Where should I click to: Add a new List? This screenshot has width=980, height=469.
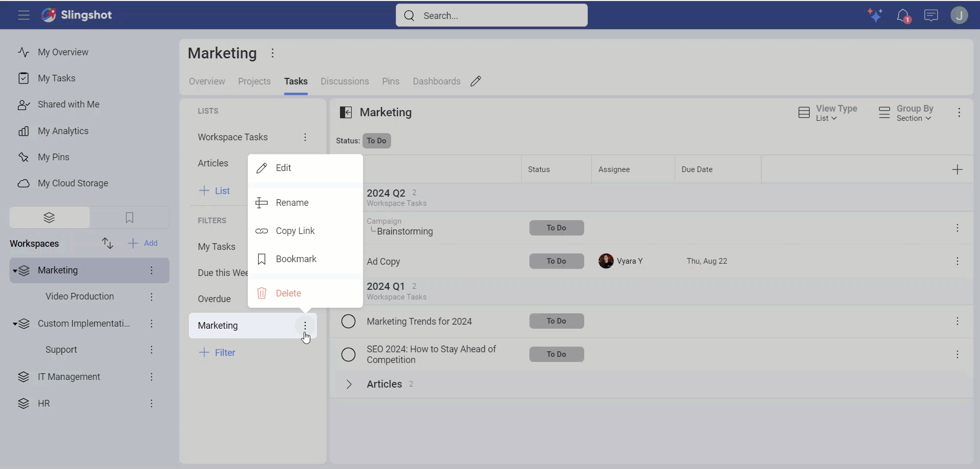tap(215, 191)
